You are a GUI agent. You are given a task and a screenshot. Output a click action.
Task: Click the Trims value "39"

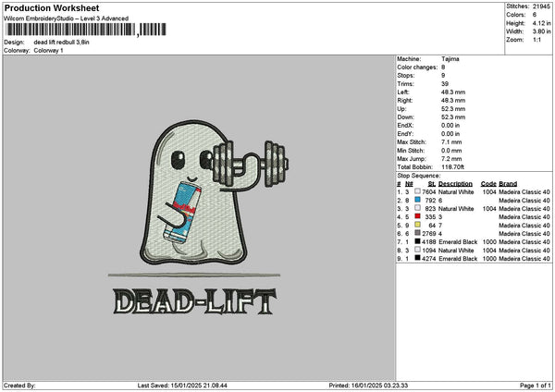(445, 84)
